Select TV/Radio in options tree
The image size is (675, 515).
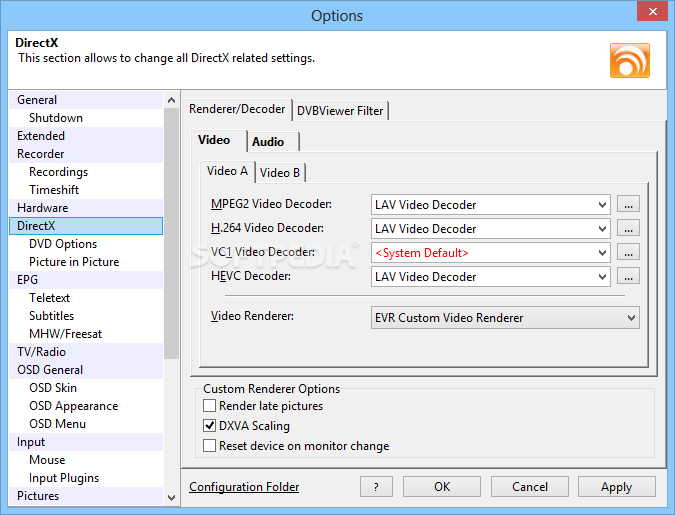[x=86, y=352]
